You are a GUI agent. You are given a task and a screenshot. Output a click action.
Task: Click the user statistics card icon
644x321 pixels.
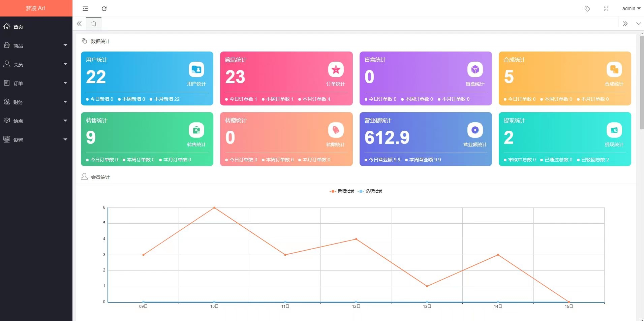pyautogui.click(x=196, y=70)
